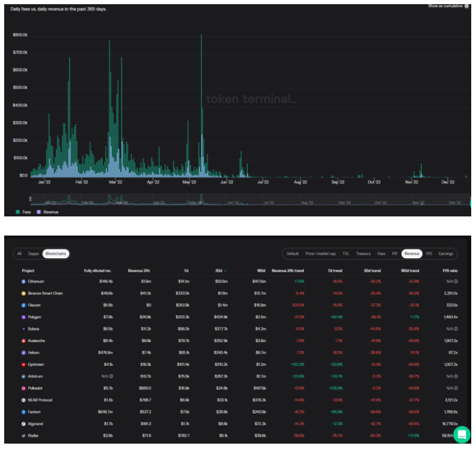This screenshot has width=476, height=449.
Task: Sort by 180d revenue column header
Action: coord(261,270)
